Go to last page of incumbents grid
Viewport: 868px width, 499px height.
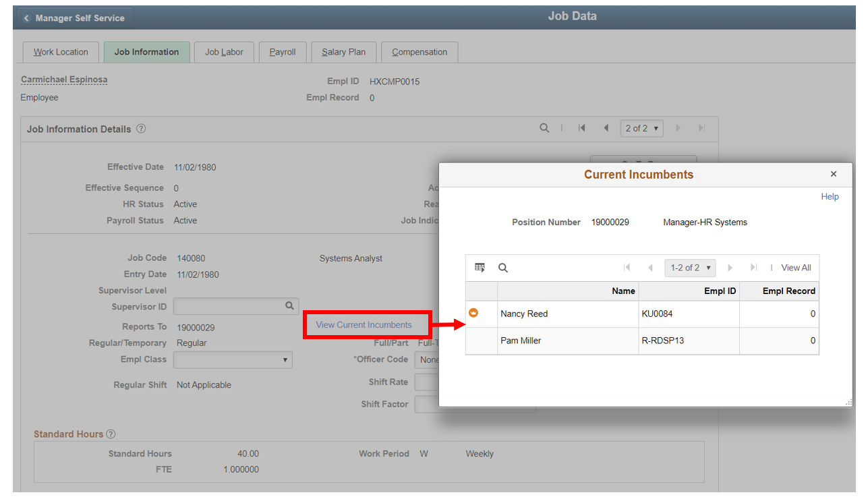pos(753,268)
